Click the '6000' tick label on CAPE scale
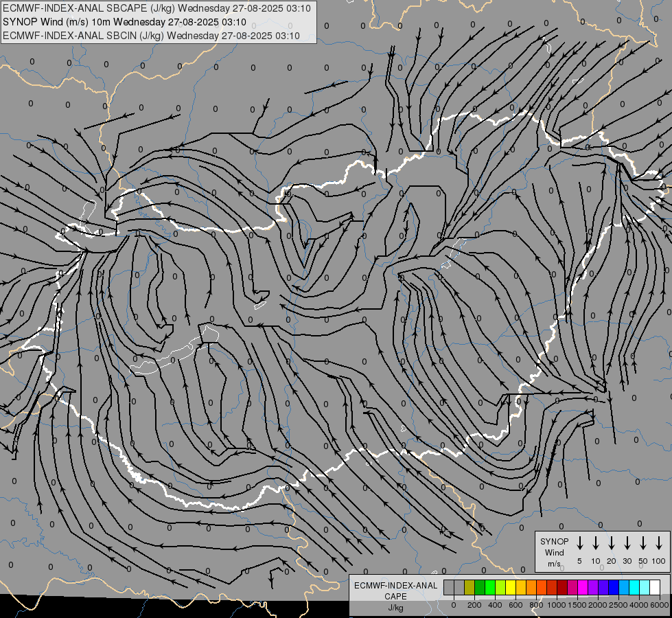Image resolution: width=672 pixels, height=618 pixels. point(660,605)
